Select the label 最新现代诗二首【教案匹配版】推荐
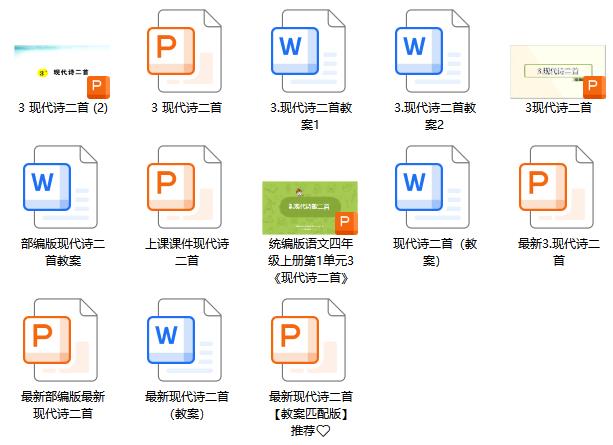The image size is (613, 445). (x=310, y=412)
